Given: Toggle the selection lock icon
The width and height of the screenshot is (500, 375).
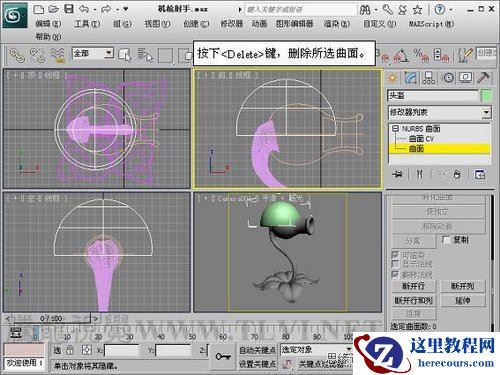Looking at the screenshot, I should (x=69, y=350).
